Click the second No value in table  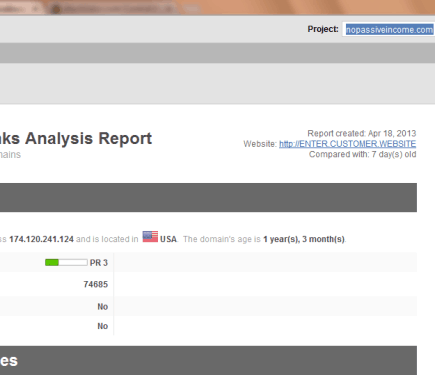[103, 326]
